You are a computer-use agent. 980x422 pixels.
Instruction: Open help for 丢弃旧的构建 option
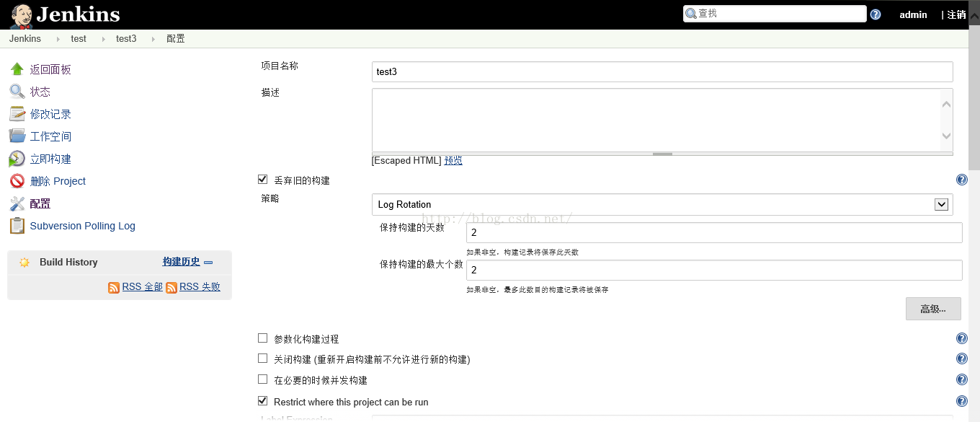pos(962,180)
